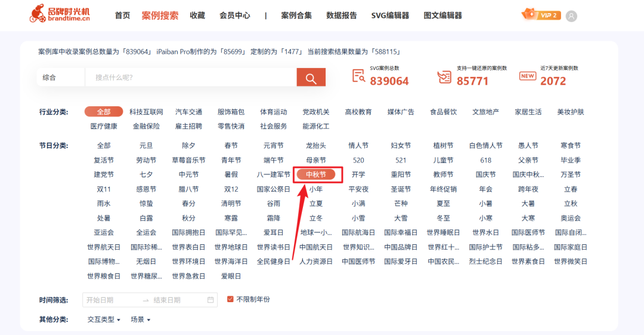Screen dimensions: 644x335
Task: Filter by 能源化工 industry
Action: click(x=316, y=127)
